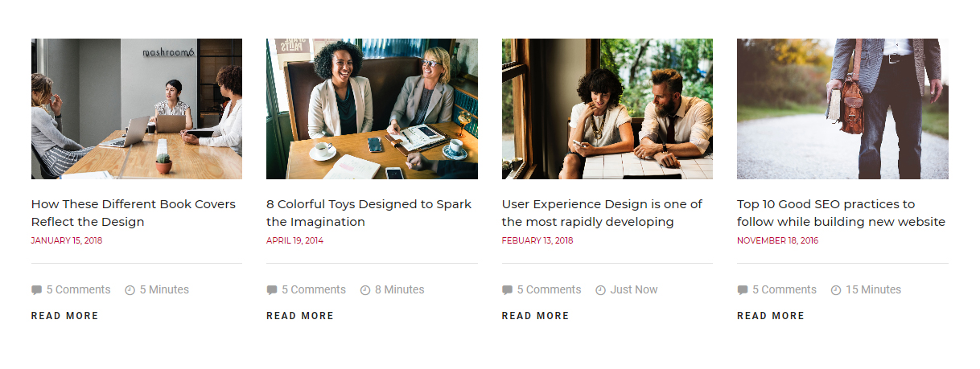980x369 pixels.
Task: Click comment bubble icon under User Experience post
Action: click(x=507, y=290)
